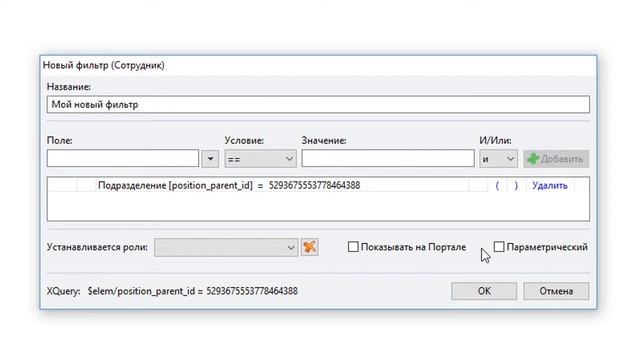The height and width of the screenshot is (360, 640).
Task: Open the Условие condition dropdown
Action: tap(260, 159)
